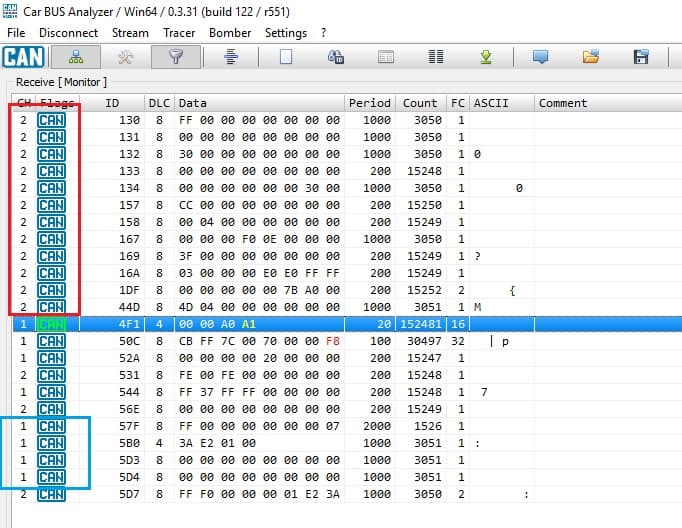Select the row with ID 5D4

pos(347,477)
